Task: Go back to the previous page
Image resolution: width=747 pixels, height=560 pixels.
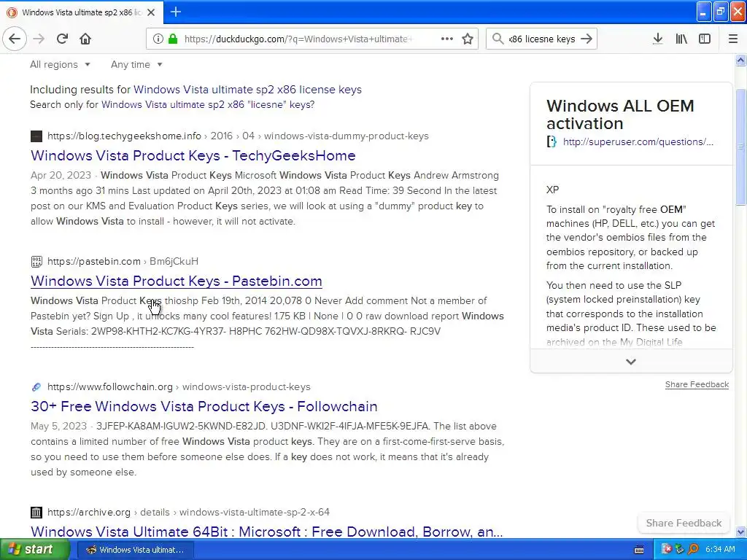Action: tap(15, 39)
